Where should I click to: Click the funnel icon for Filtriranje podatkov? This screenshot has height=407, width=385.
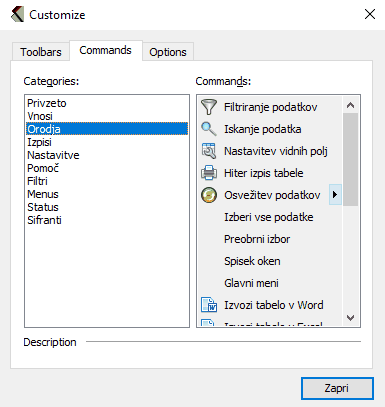point(209,107)
